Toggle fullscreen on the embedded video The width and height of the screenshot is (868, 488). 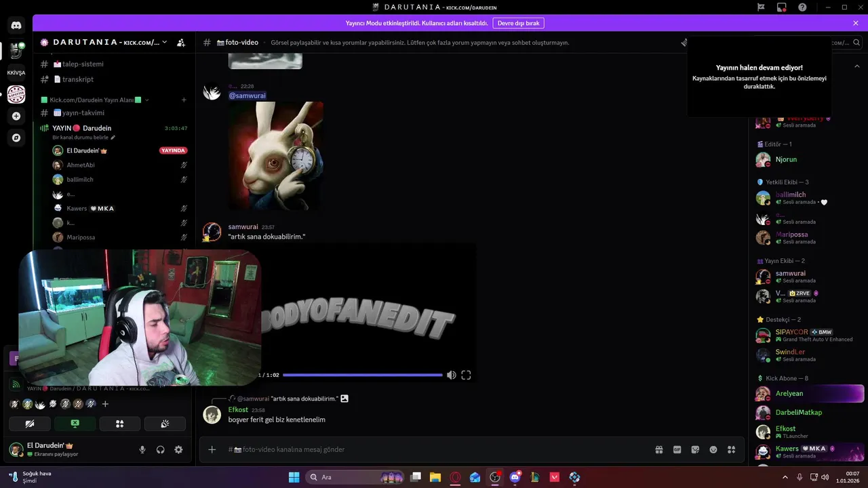[467, 375]
